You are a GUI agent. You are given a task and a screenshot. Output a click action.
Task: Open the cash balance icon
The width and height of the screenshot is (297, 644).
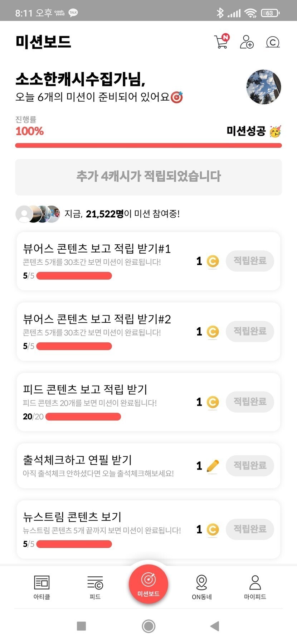coord(273,42)
